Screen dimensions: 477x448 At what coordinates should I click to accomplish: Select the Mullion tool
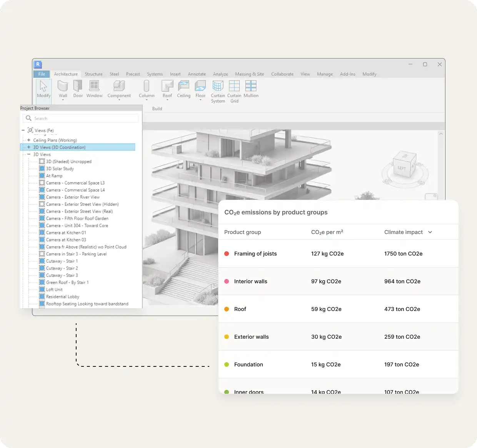point(251,89)
